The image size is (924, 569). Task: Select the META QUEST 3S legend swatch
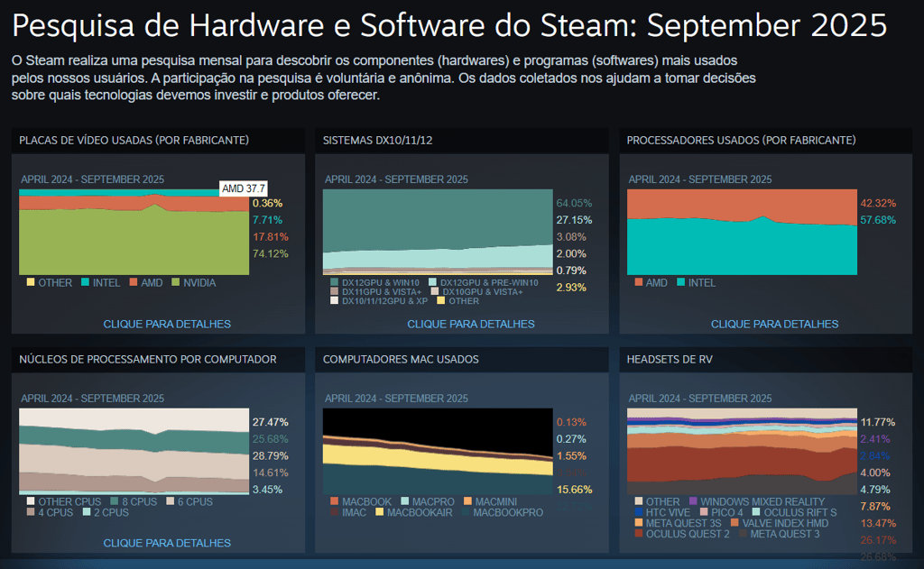click(638, 522)
